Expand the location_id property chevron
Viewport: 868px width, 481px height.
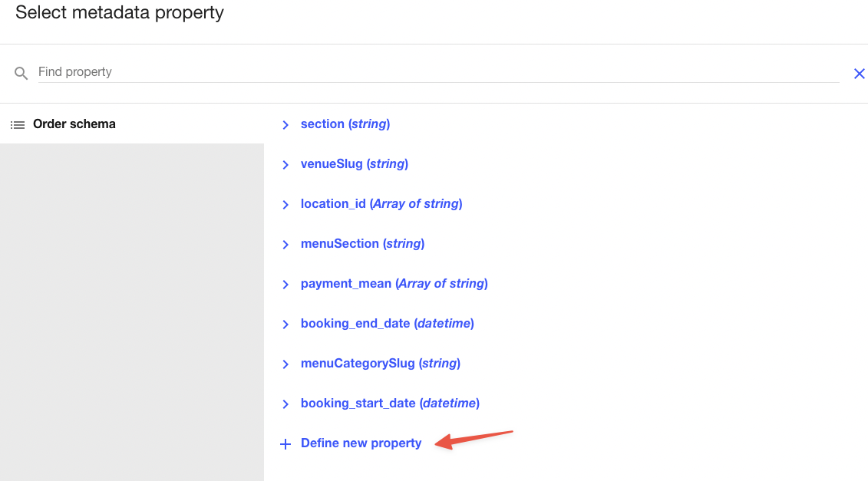pyautogui.click(x=285, y=204)
